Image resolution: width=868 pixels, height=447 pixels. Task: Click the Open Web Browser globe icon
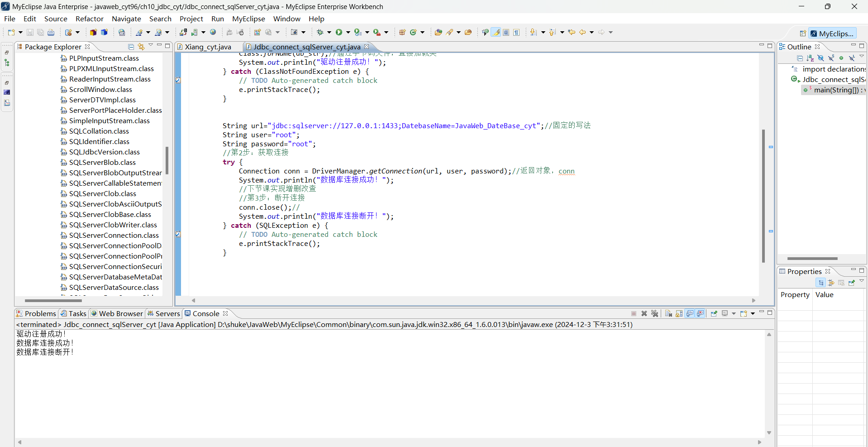[x=213, y=32]
